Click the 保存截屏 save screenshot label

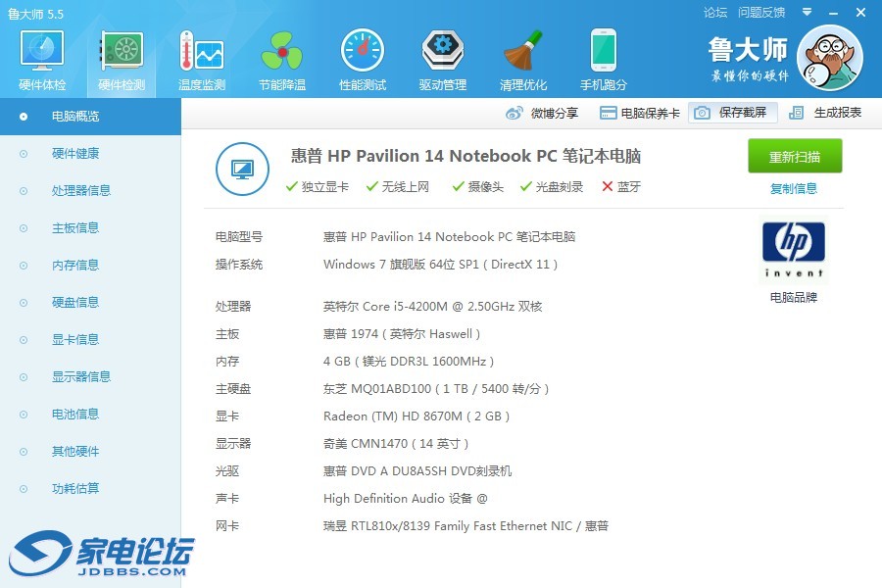click(743, 113)
